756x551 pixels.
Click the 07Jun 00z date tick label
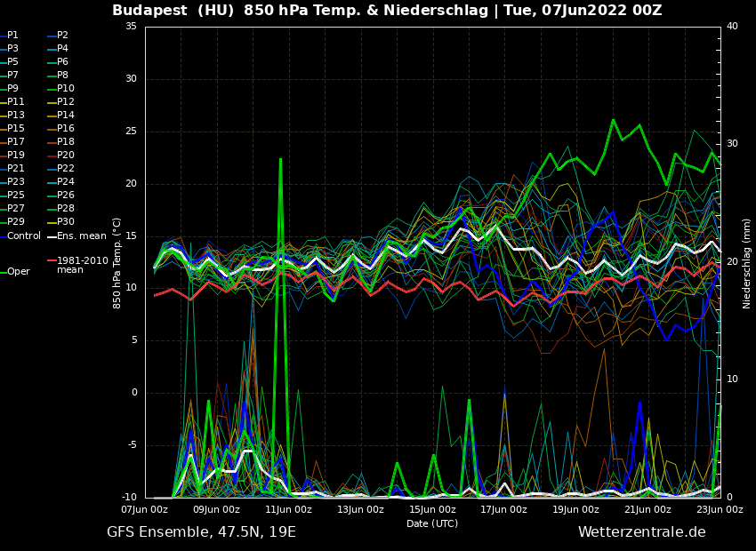click(x=145, y=510)
